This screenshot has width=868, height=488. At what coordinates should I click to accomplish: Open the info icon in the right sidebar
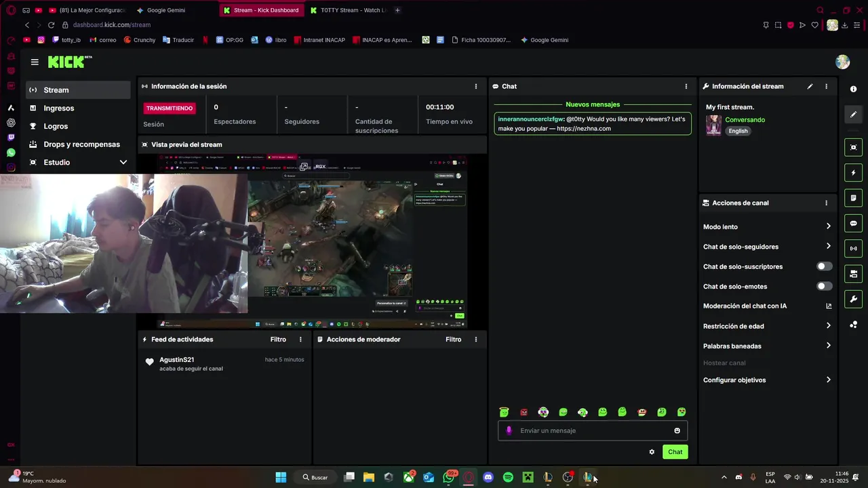pyautogui.click(x=853, y=89)
